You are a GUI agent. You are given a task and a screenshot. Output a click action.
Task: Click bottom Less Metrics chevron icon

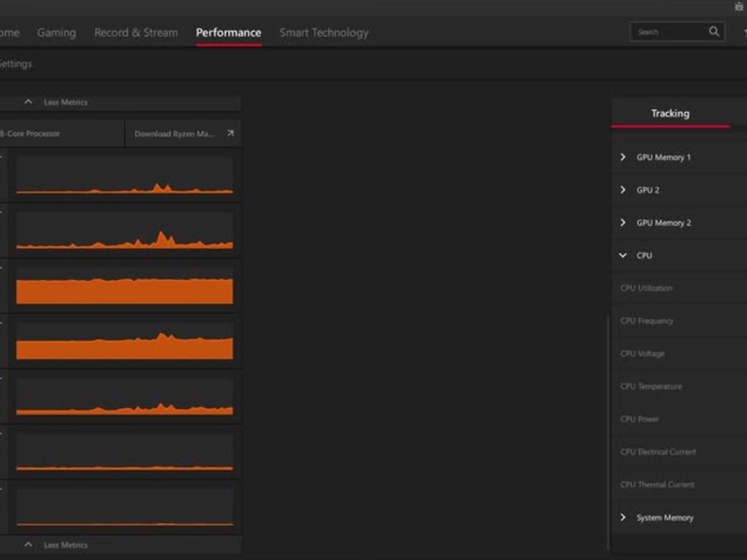28,545
